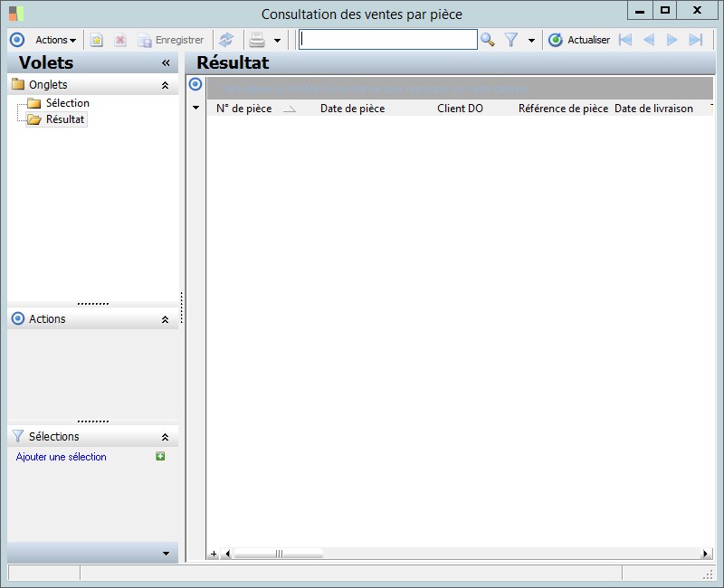This screenshot has width=724, height=588.
Task: Open the grid column chooser arrow
Action: point(195,108)
